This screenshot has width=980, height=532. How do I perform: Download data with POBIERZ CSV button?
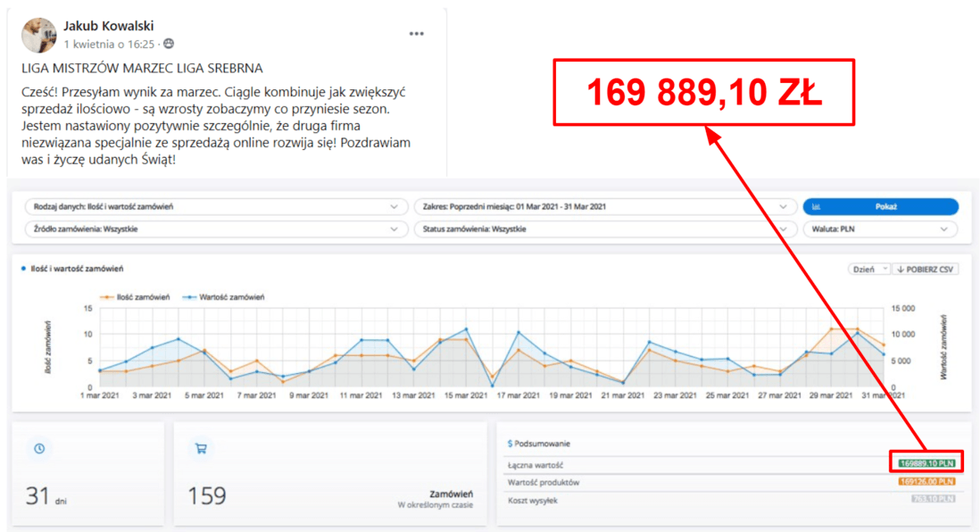tap(926, 269)
